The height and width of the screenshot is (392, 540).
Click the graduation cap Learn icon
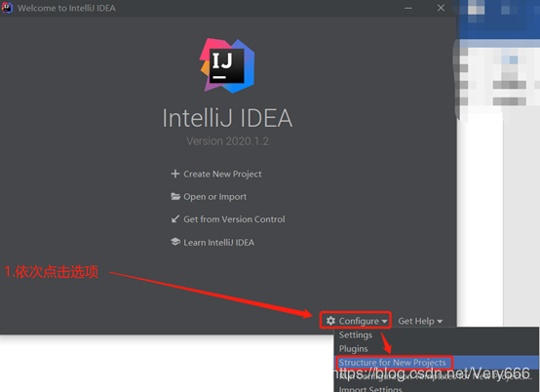(x=175, y=242)
